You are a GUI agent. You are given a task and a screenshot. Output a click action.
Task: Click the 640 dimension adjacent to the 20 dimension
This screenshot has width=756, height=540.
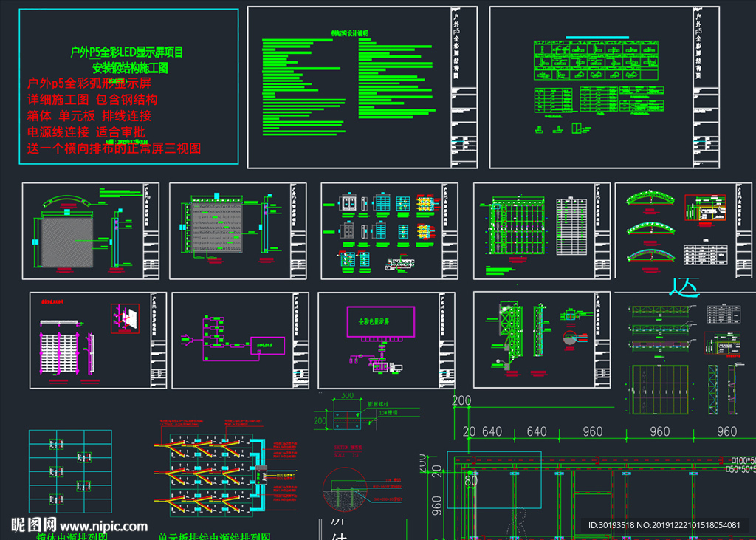(x=492, y=432)
